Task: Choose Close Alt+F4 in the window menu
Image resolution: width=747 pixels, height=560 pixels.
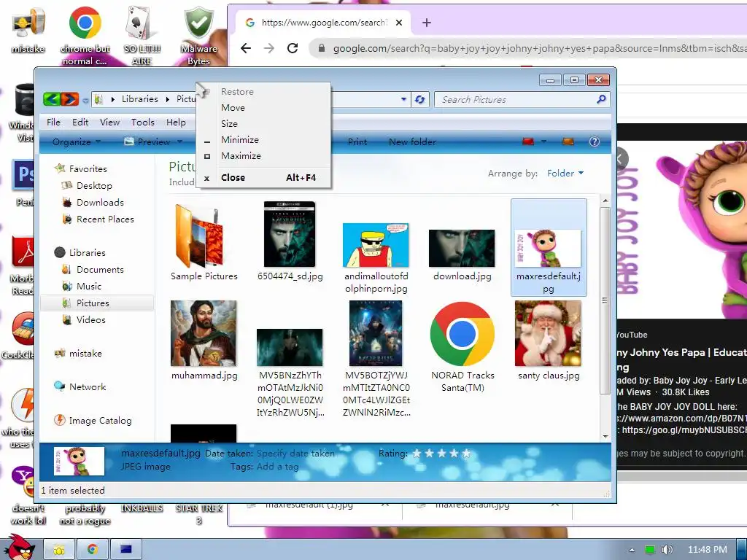Action: coord(263,178)
